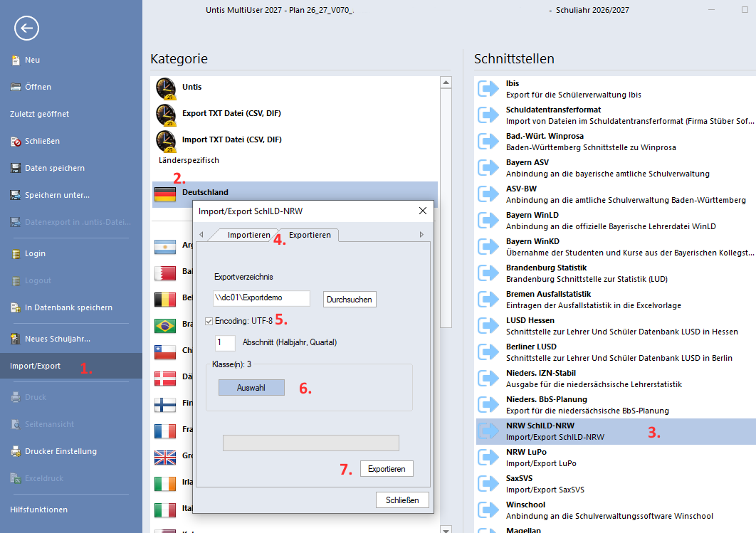Click the Ibis interface arrow icon
Image resolution: width=756 pixels, height=533 pixels.
pyautogui.click(x=488, y=89)
